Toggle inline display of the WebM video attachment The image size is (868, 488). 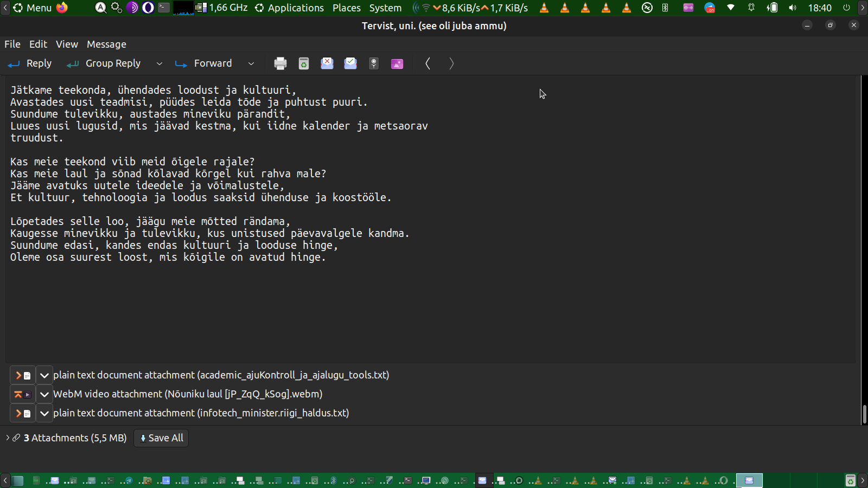click(22, 394)
